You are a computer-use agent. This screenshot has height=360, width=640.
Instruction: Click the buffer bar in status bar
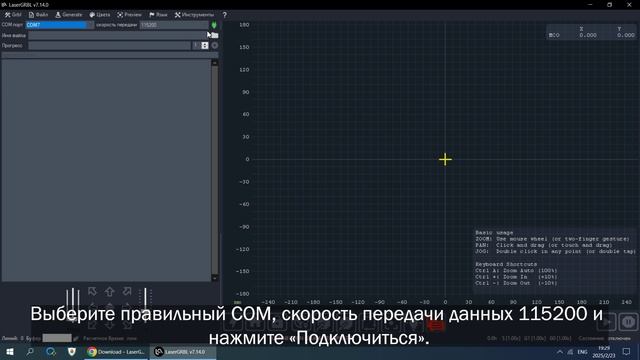point(57,338)
